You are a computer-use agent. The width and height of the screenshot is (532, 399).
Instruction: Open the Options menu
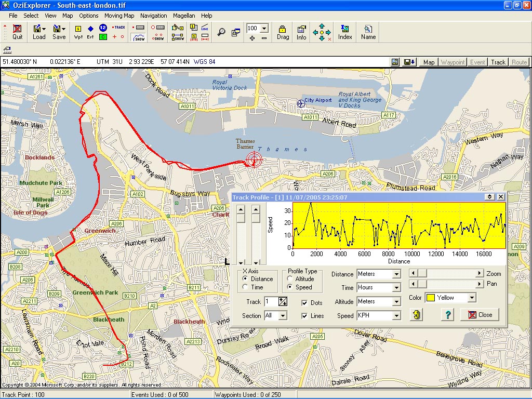(x=88, y=16)
